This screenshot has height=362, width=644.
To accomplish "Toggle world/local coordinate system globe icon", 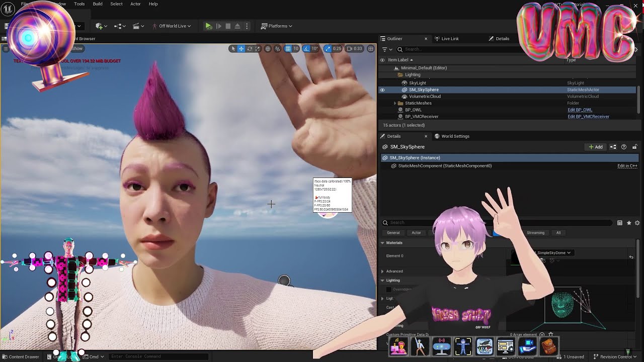I will 268,49.
